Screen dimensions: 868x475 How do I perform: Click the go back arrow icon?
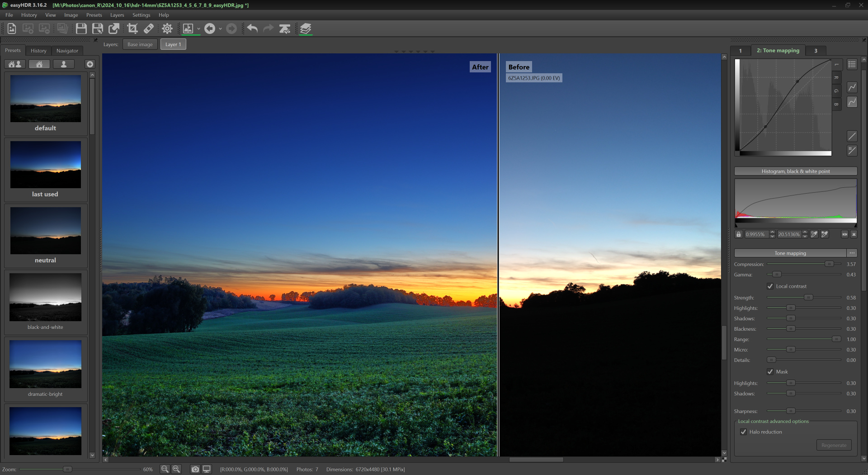click(x=210, y=28)
